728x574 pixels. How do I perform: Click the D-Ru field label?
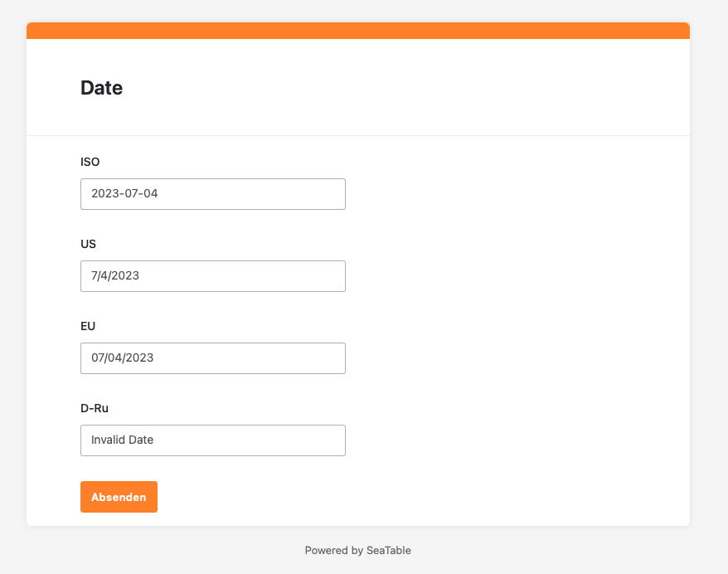(95, 408)
